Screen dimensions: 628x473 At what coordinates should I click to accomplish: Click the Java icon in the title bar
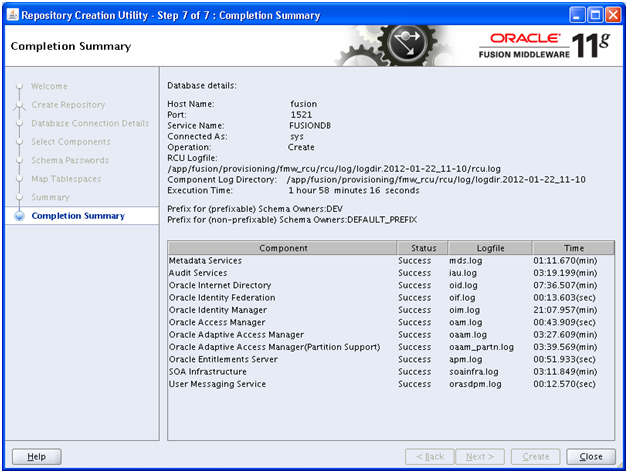pos(13,15)
